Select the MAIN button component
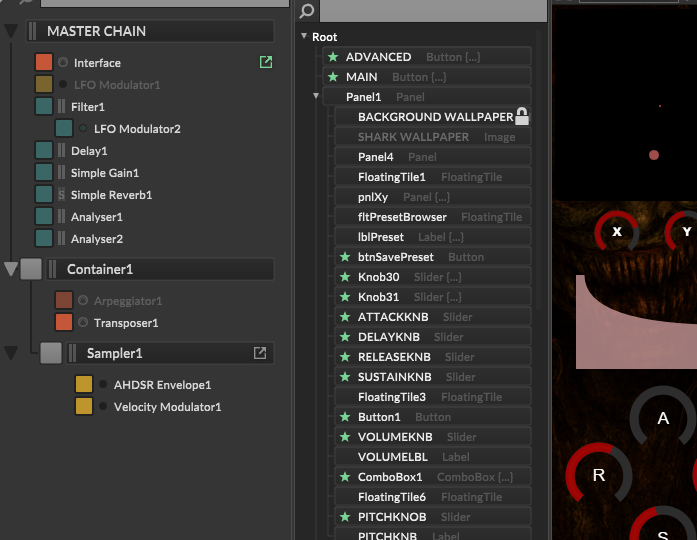This screenshot has height=540, width=697. [x=362, y=77]
